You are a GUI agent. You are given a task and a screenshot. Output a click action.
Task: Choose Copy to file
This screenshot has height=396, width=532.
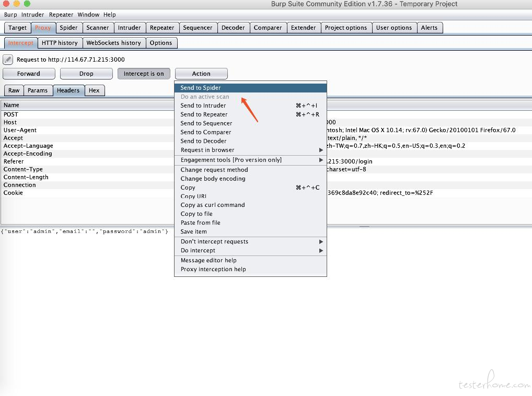[x=250, y=214]
